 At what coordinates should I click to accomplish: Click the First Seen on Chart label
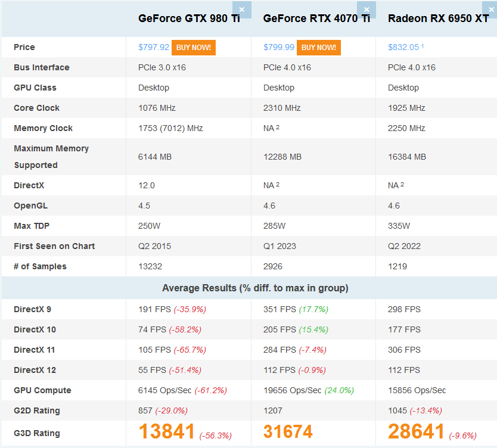(54, 246)
